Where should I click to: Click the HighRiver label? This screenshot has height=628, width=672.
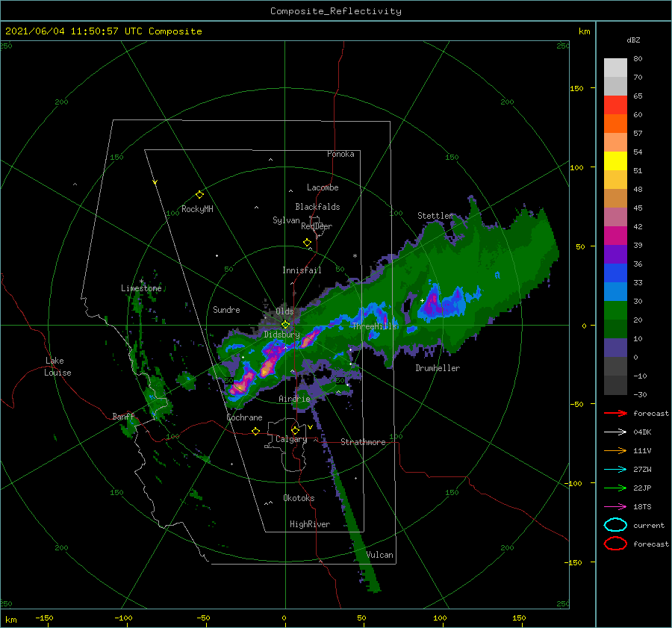click(x=310, y=524)
